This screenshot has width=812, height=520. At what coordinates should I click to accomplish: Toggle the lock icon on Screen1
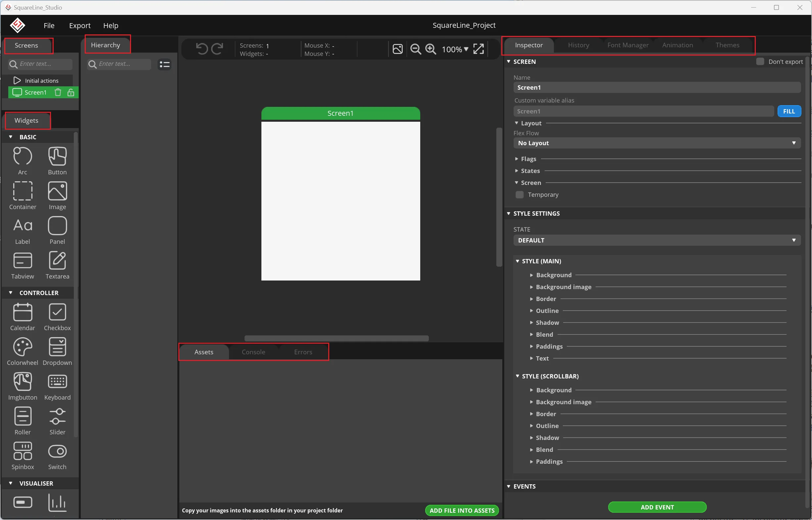coord(71,92)
